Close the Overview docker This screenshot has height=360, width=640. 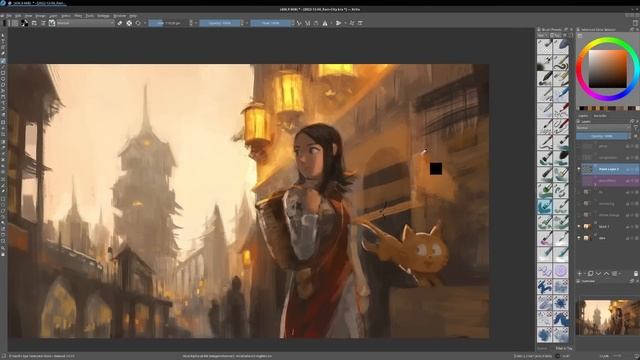tap(637, 281)
